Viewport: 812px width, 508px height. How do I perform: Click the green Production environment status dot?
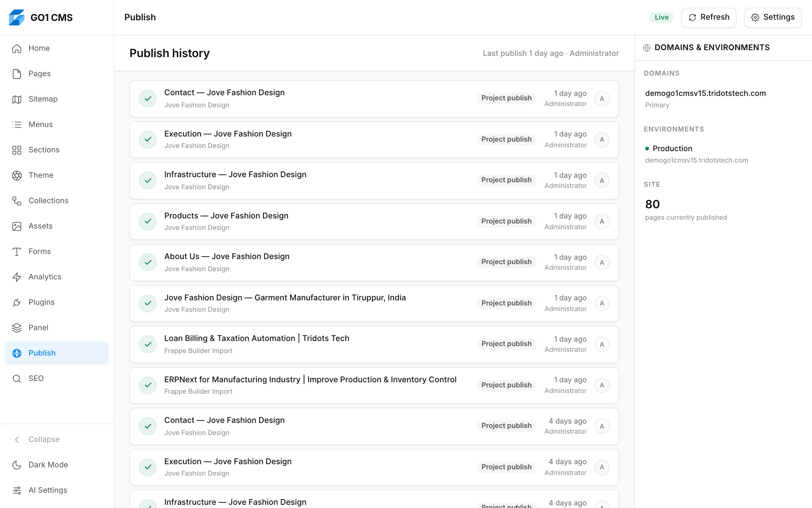[x=647, y=149]
